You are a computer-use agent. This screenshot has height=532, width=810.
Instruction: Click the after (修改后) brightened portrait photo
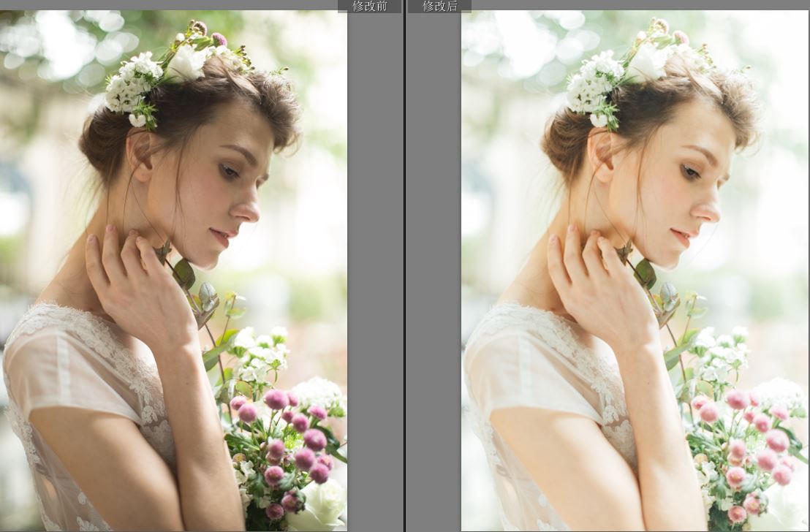click(635, 270)
